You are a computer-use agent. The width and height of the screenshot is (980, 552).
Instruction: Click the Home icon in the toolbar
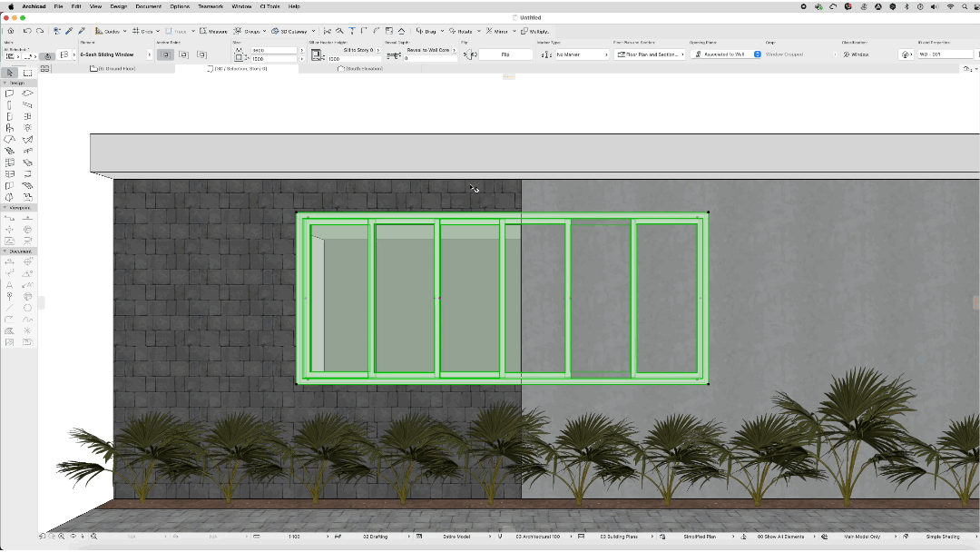[11, 31]
